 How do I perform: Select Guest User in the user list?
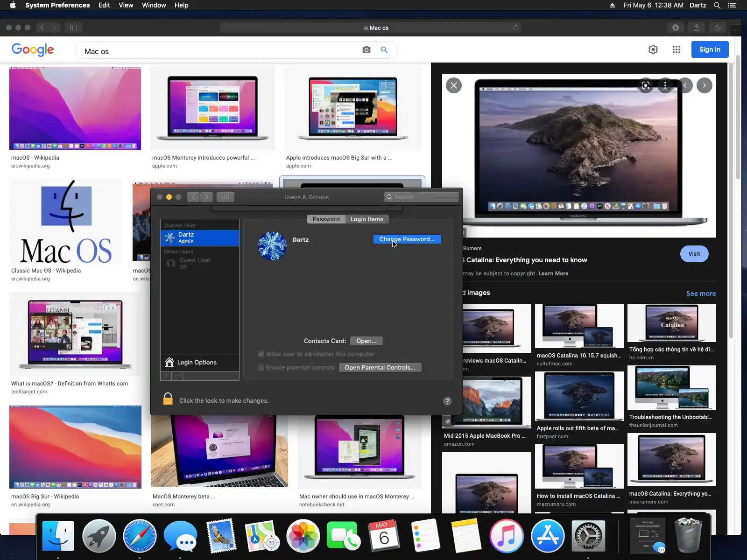pos(200,264)
